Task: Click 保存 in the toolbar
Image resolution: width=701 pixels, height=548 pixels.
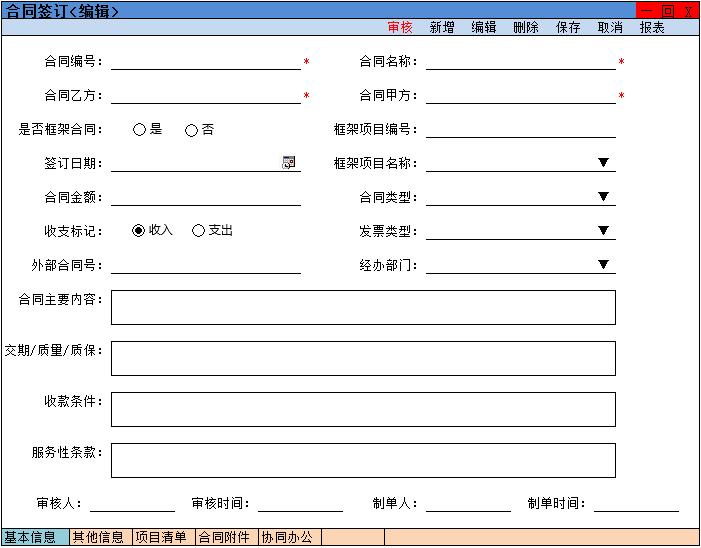Action: [568, 28]
